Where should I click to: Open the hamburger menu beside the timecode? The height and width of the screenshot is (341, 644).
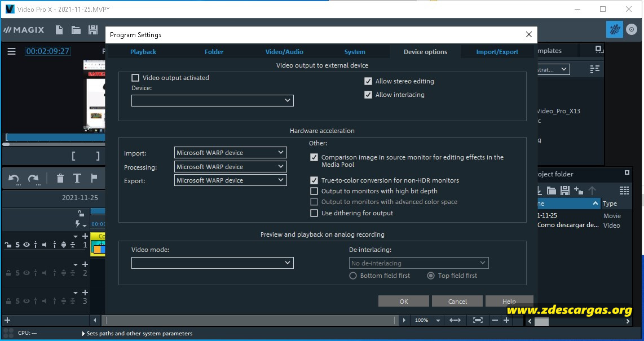pos(11,51)
